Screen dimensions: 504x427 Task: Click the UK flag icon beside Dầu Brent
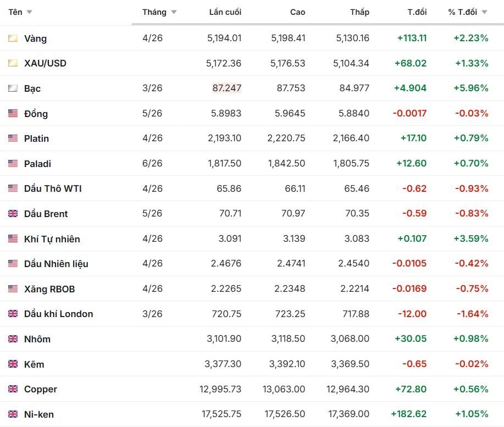tap(13, 214)
